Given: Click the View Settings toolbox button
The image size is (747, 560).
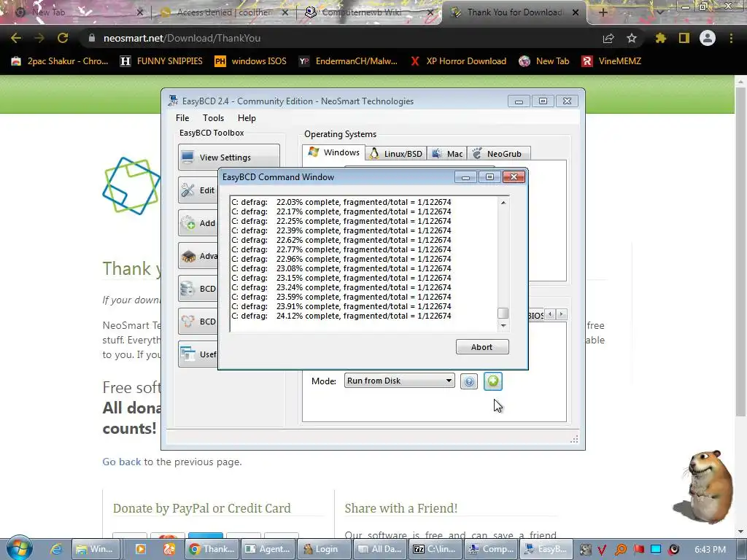Looking at the screenshot, I should click(228, 157).
